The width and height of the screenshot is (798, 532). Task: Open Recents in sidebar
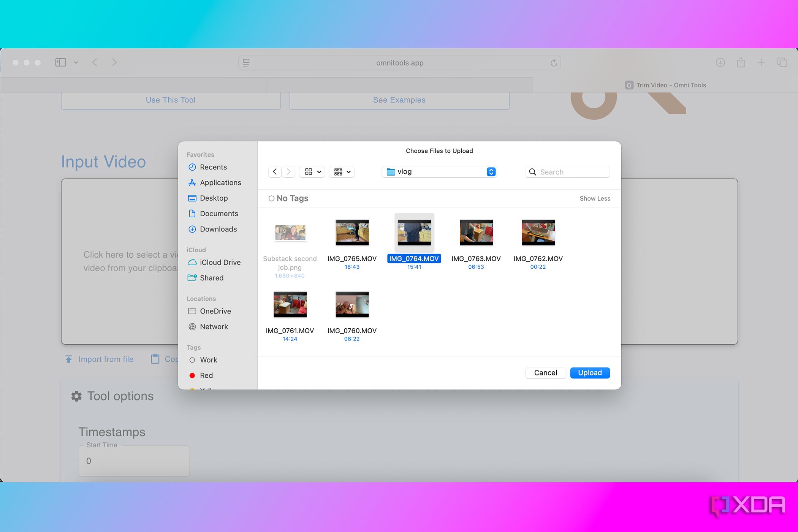[213, 167]
